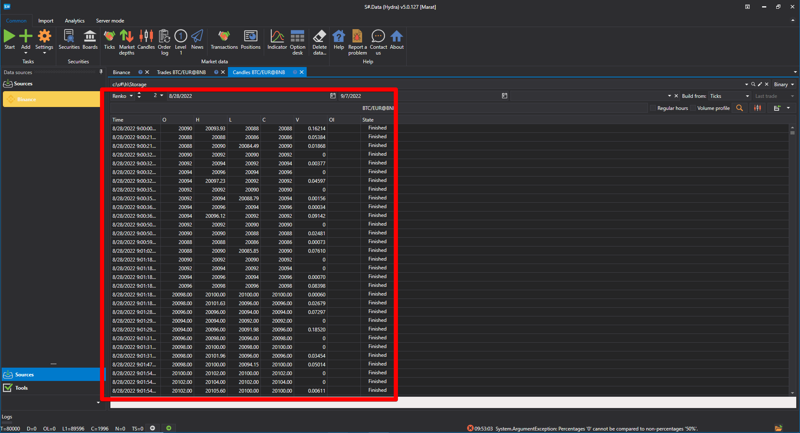800x433 pixels.
Task: Expand the Renko candle type dropdown
Action: (x=122, y=96)
